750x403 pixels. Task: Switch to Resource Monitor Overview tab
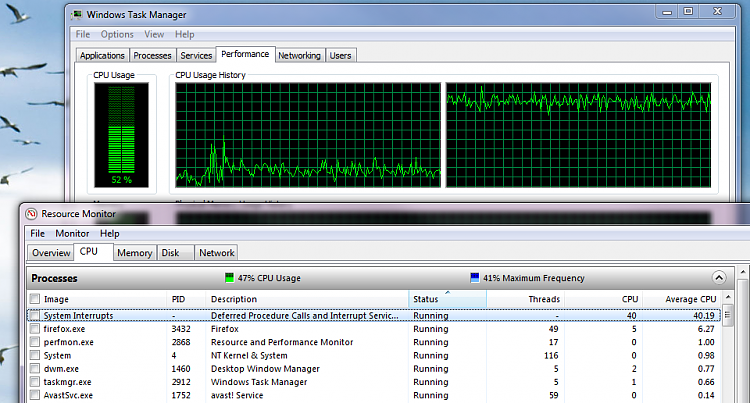[x=51, y=253]
